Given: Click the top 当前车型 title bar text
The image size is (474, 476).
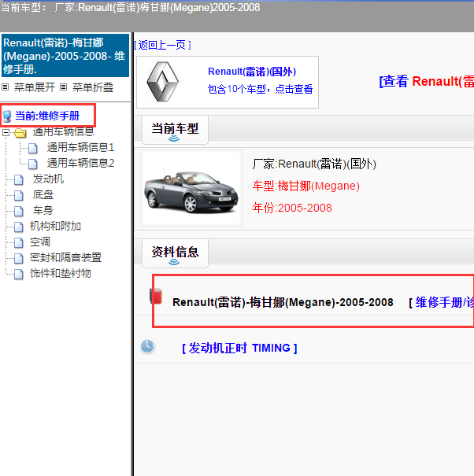Looking at the screenshot, I should [131, 7].
